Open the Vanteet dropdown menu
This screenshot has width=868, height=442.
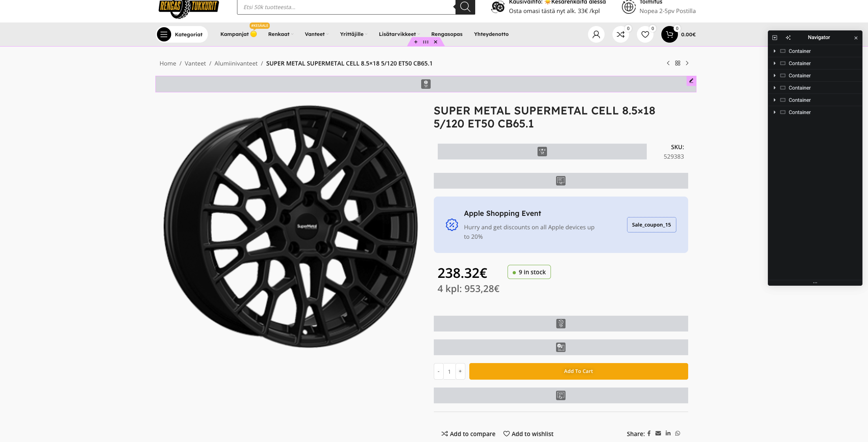[x=316, y=34]
